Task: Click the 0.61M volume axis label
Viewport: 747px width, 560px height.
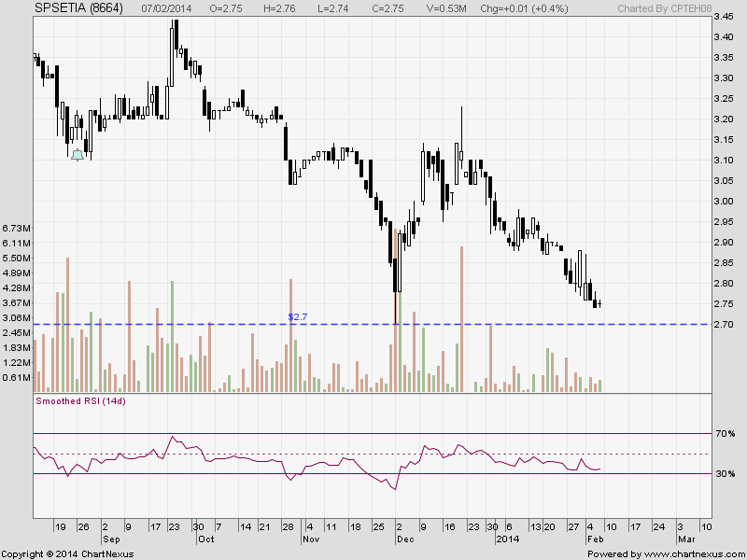Action: click(17, 378)
